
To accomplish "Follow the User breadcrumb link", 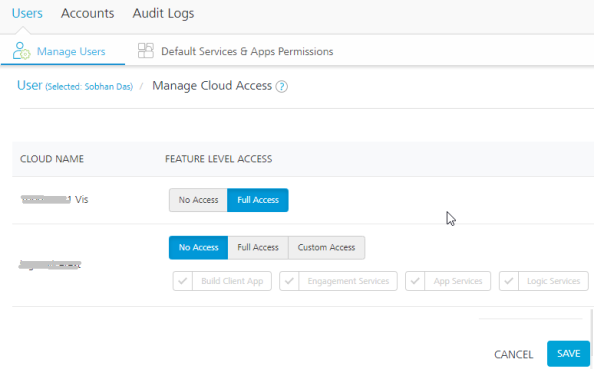I will [30, 86].
